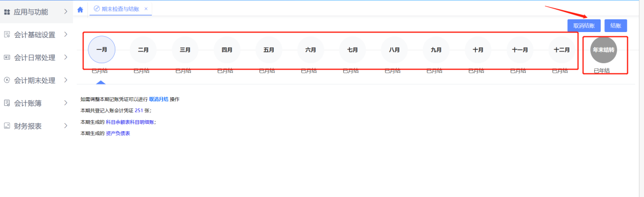The height and width of the screenshot is (197, 644).
Task: Select the 年末结转 gray circle
Action: [604, 50]
